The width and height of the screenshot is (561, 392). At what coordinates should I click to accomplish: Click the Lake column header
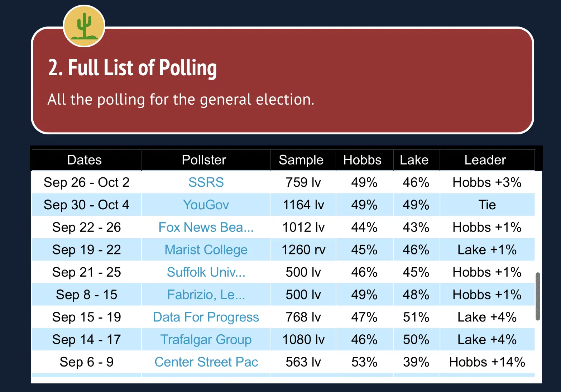coord(414,160)
